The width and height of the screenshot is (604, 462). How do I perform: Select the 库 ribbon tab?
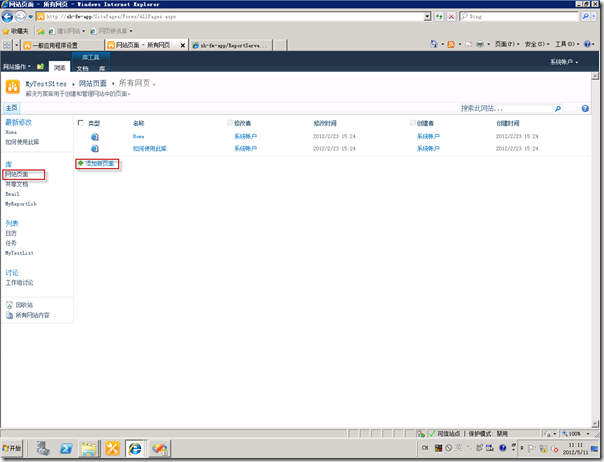(102, 68)
